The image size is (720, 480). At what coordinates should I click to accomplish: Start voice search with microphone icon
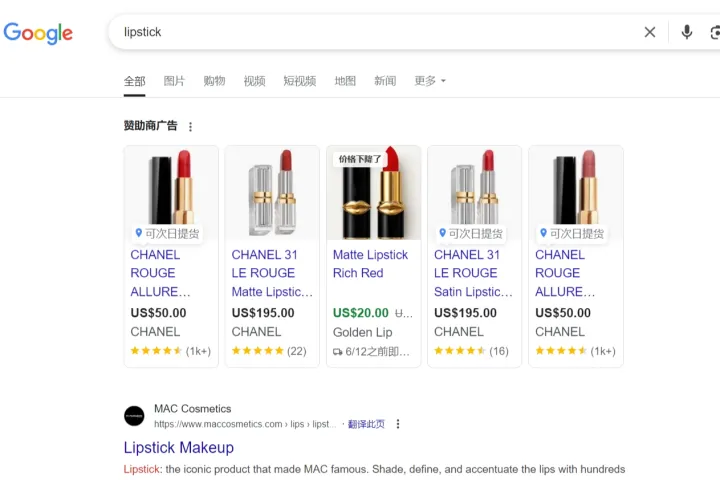(x=687, y=32)
